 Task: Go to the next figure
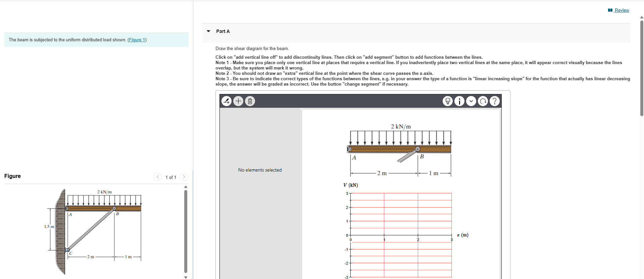pyautogui.click(x=184, y=177)
